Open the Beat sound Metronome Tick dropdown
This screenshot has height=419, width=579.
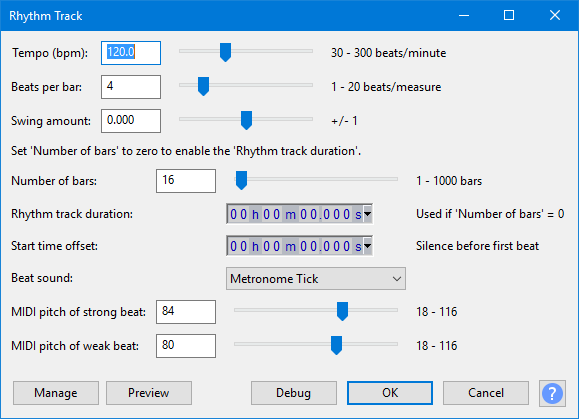(x=316, y=279)
